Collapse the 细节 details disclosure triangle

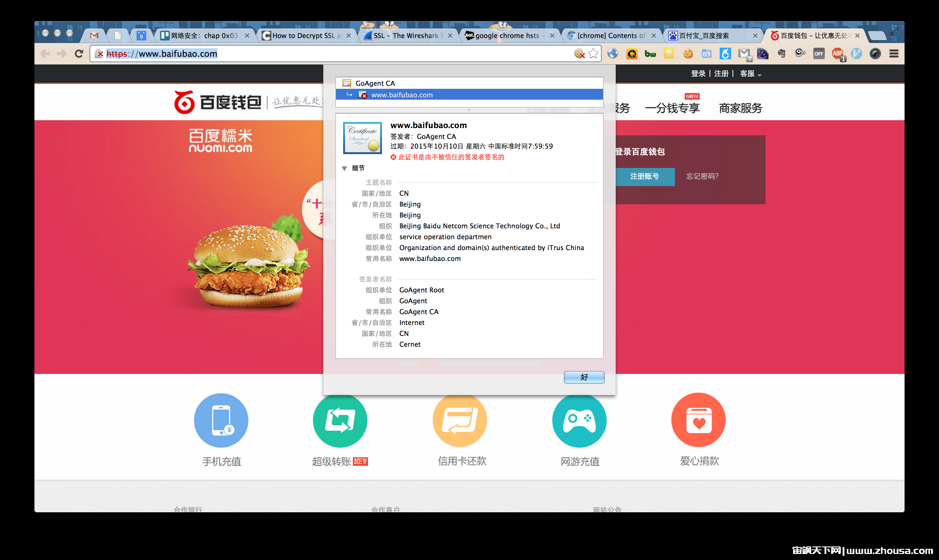point(344,168)
